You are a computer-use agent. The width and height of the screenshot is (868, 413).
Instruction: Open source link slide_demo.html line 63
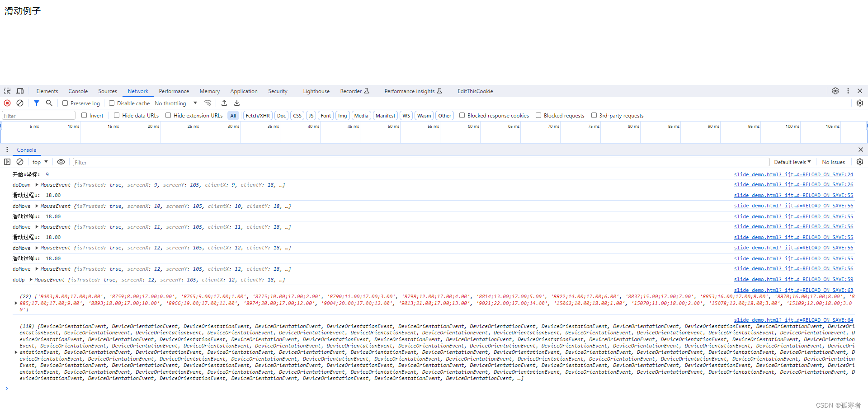tap(793, 290)
